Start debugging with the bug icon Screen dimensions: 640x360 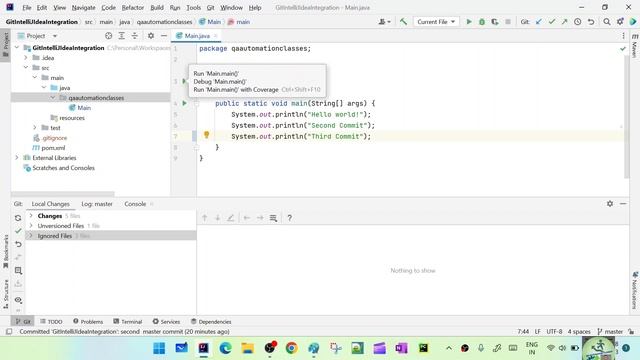[x=482, y=22]
